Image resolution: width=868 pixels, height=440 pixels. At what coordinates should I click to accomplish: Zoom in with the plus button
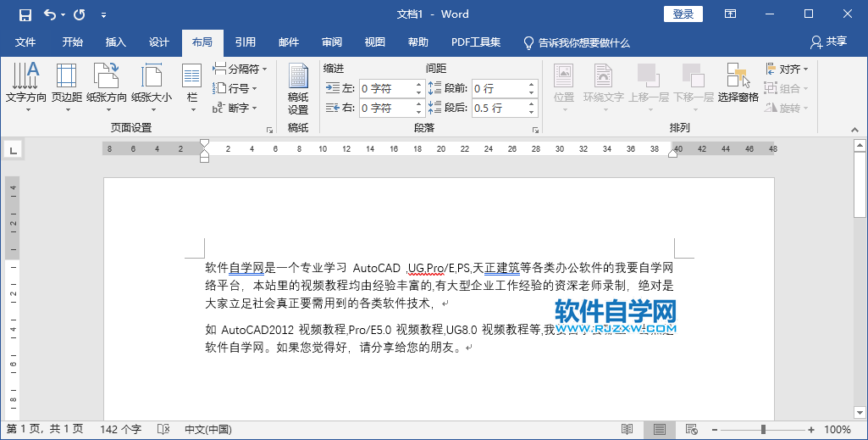click(x=811, y=430)
